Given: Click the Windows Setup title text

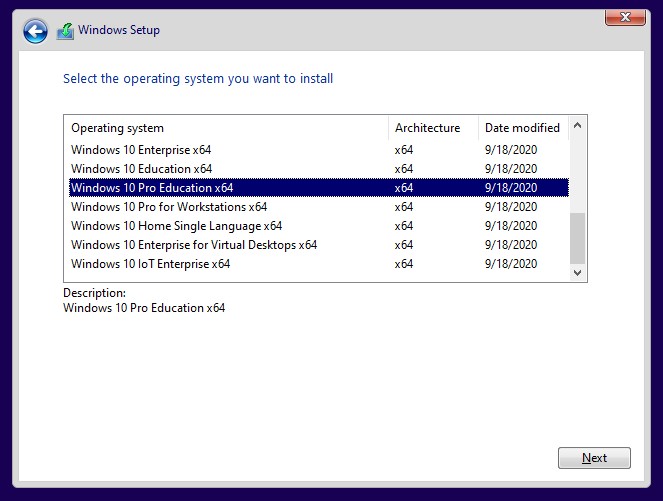Looking at the screenshot, I should click(119, 30).
